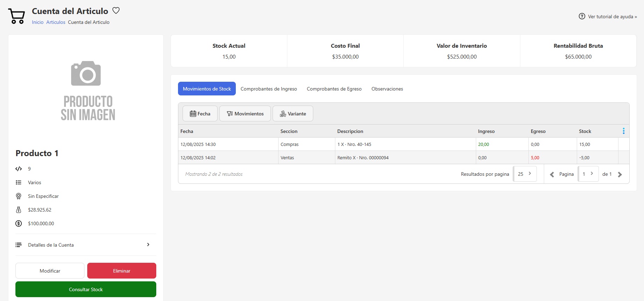The width and height of the screenshot is (644, 301).
Task: Go to previous page arrow
Action: pyautogui.click(x=552, y=174)
